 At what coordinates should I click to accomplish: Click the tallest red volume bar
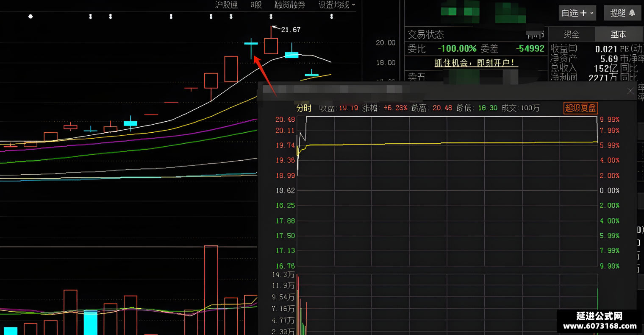pos(211,290)
